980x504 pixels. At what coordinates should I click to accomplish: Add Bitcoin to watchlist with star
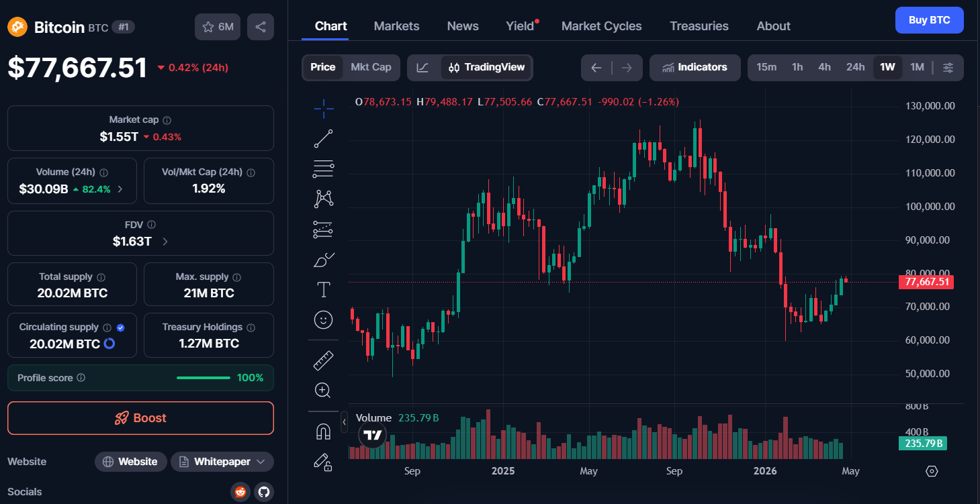pos(218,27)
